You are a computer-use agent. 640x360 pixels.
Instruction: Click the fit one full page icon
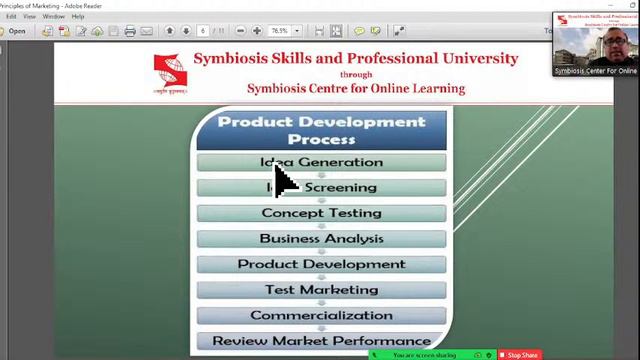(336, 31)
